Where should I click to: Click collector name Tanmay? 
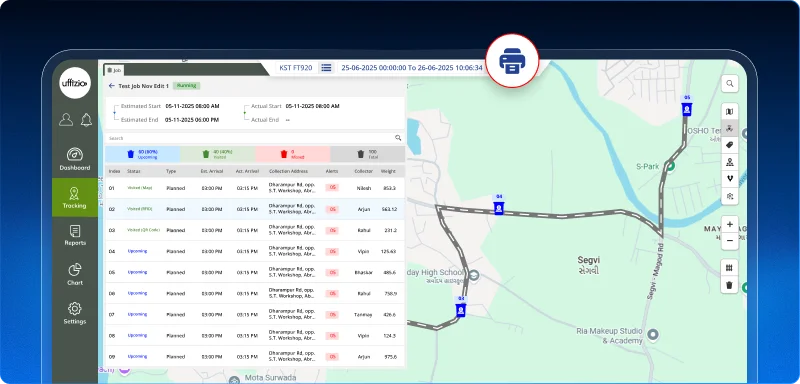363,315
